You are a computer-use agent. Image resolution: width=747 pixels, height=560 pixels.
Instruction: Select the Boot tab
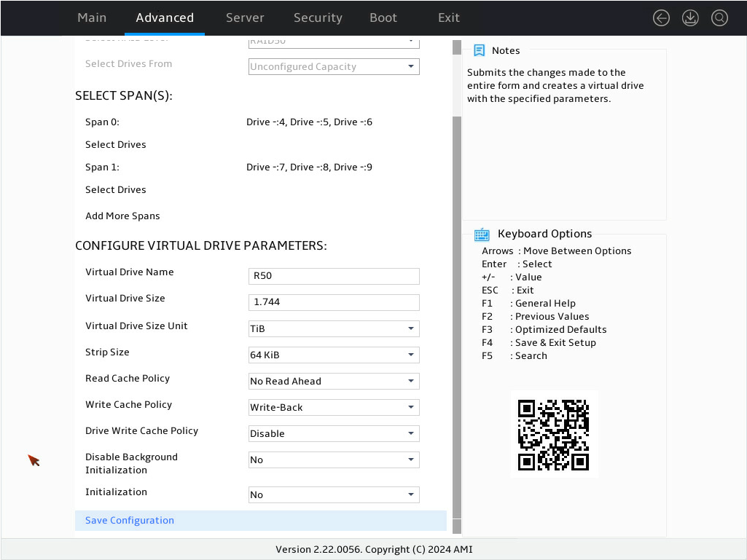(x=383, y=17)
